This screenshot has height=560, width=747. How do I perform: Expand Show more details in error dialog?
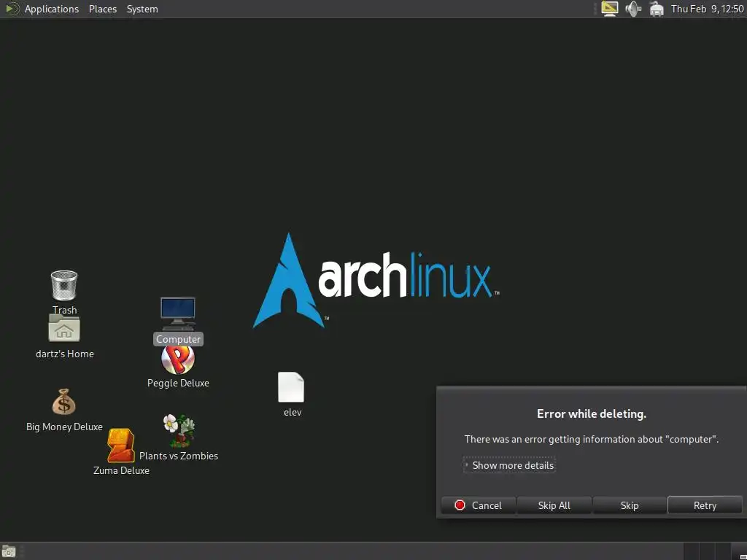pyautogui.click(x=509, y=465)
